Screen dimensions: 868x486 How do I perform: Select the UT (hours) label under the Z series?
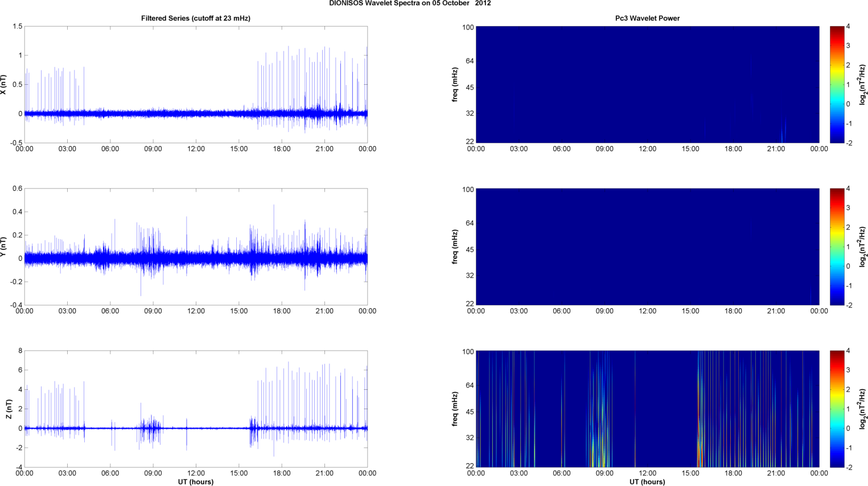[196, 482]
